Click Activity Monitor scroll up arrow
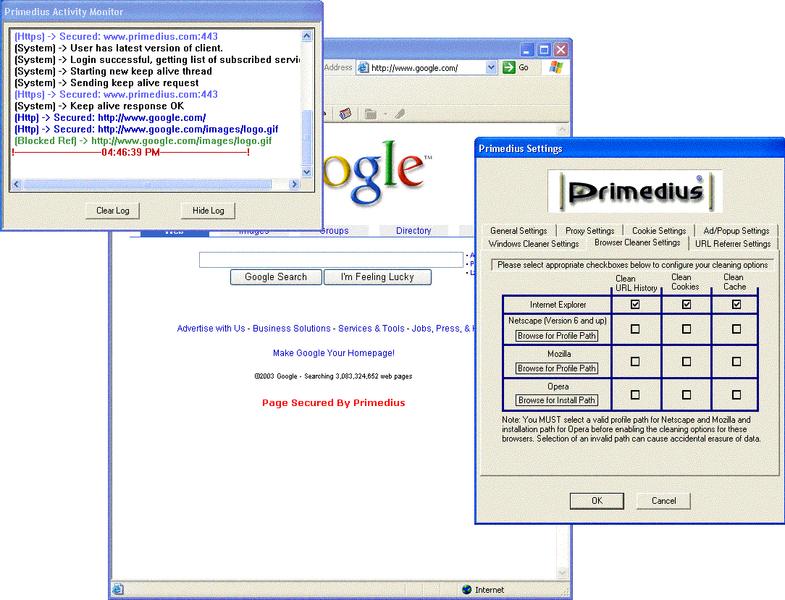The height and width of the screenshot is (600, 785). [x=307, y=36]
